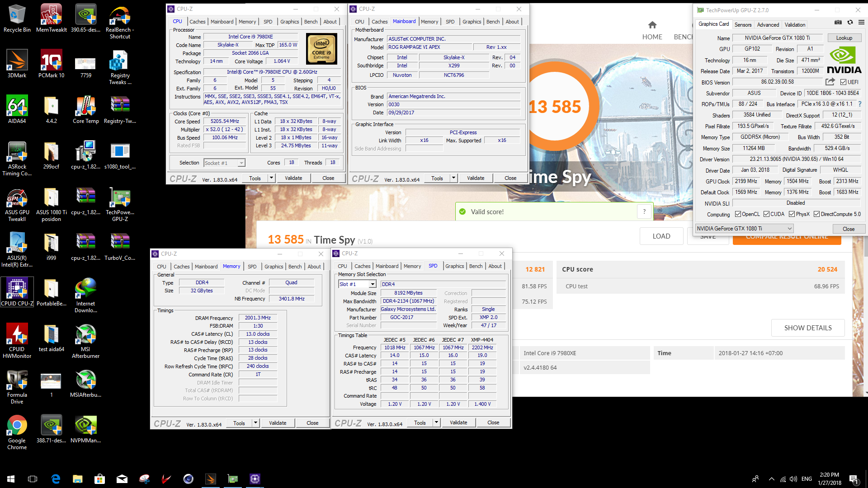Open the PCMark 10 desktop icon
The width and height of the screenshot is (868, 488).
[51, 64]
